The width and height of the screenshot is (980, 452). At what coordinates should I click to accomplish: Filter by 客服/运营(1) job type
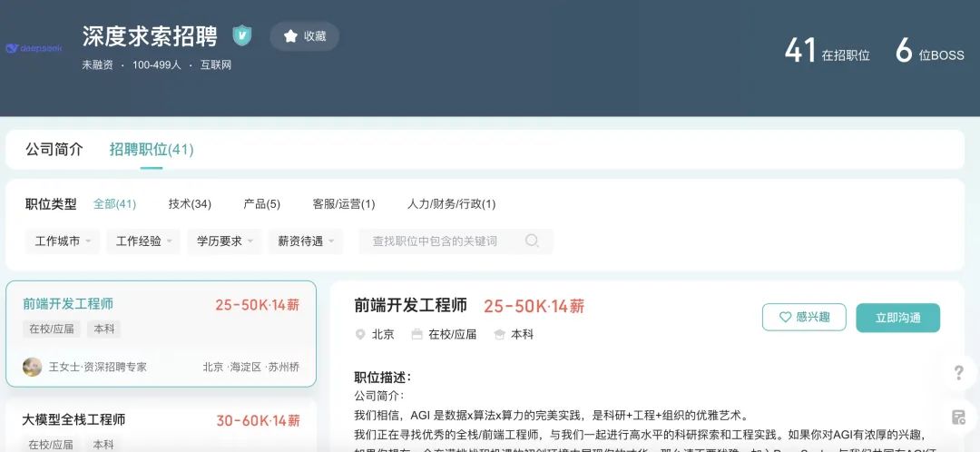(x=344, y=204)
